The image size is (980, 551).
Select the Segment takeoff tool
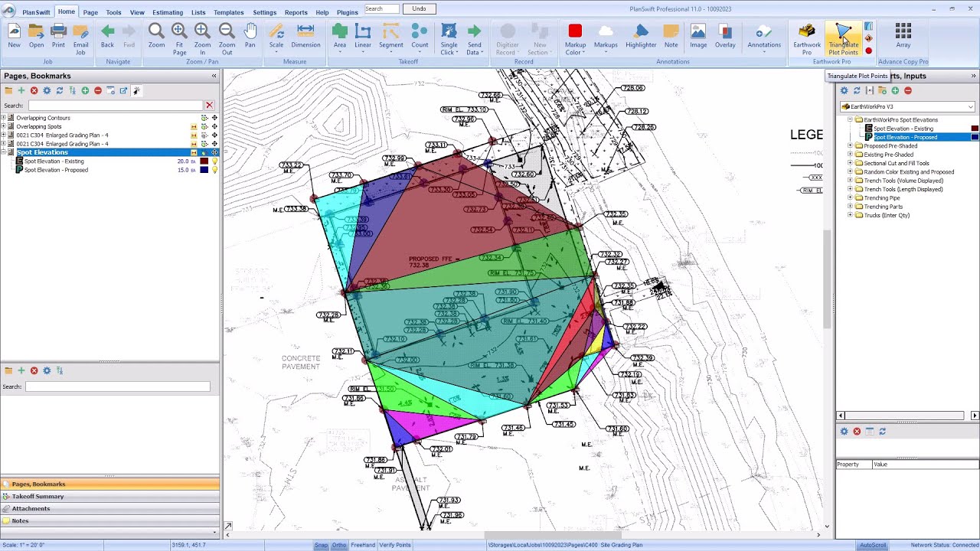click(390, 36)
